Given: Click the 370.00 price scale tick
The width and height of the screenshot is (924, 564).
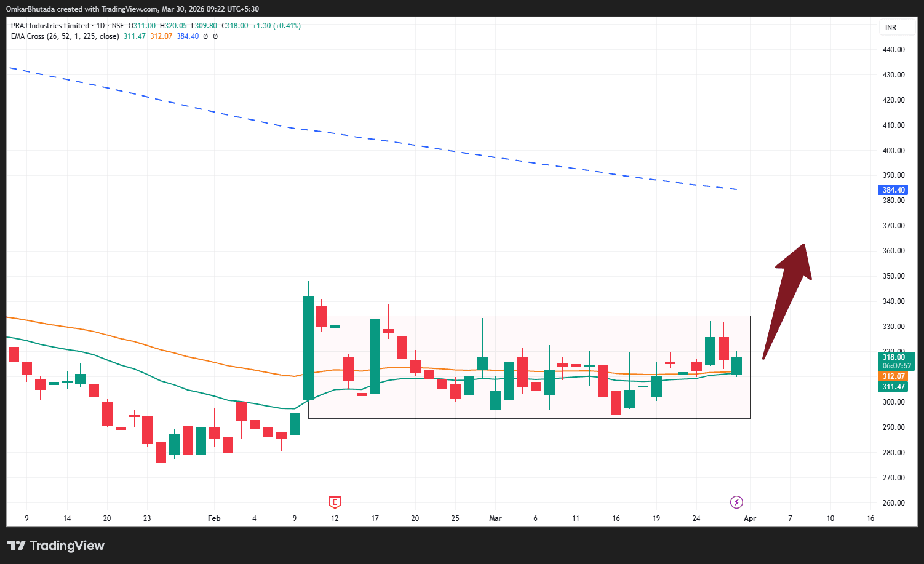Looking at the screenshot, I should pyautogui.click(x=893, y=226).
